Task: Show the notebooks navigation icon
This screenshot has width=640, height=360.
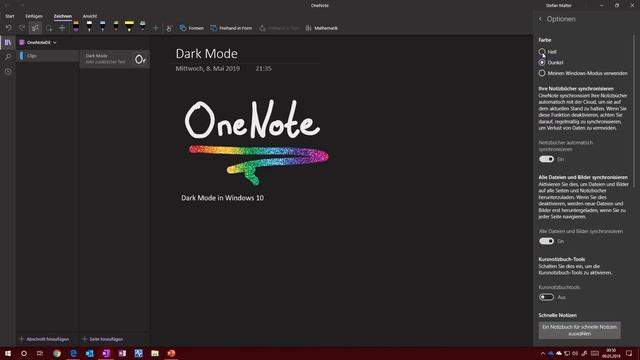Action: point(8,42)
